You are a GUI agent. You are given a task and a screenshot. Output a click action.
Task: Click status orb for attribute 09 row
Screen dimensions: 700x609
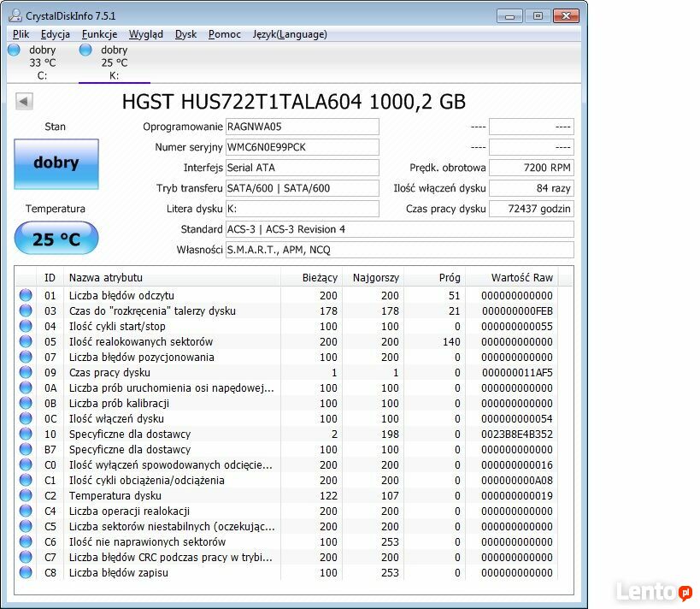(x=26, y=372)
